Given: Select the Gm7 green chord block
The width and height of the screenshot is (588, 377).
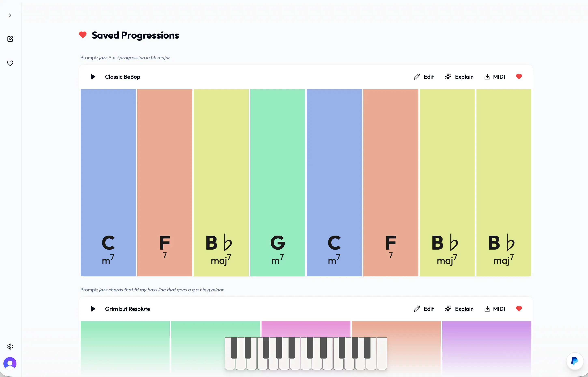Looking at the screenshot, I should [278, 183].
